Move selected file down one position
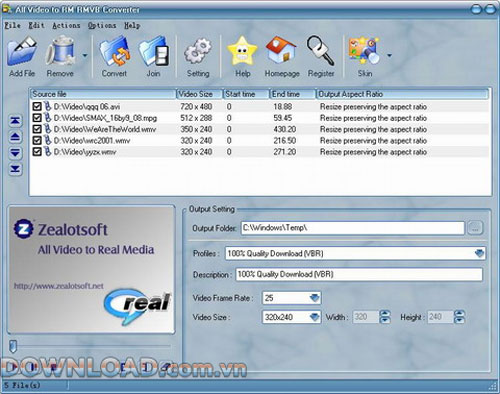This screenshot has width=500, height=394. pyautogui.click(x=15, y=153)
